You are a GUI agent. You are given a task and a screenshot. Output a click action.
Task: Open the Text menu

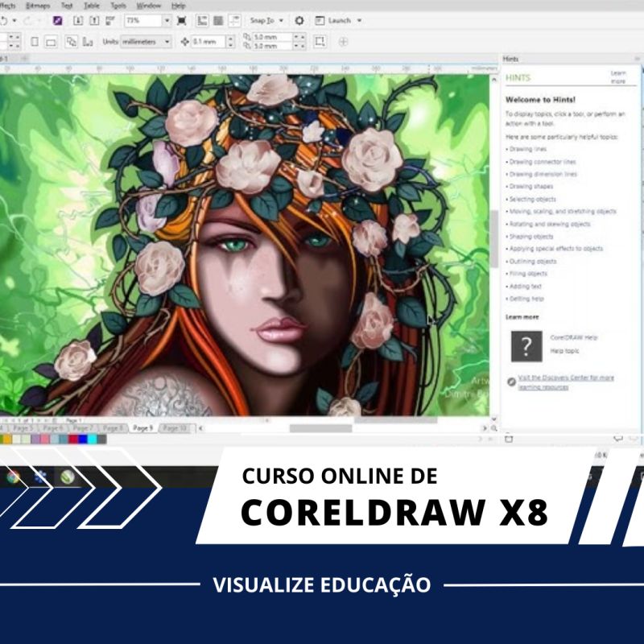click(x=67, y=6)
